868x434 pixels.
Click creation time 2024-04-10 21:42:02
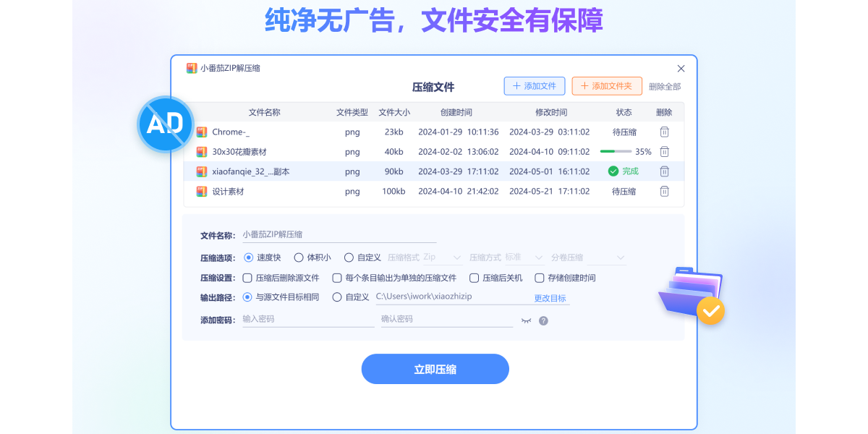point(459,192)
